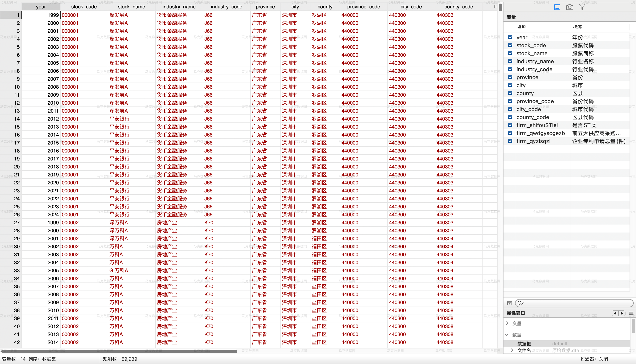The image size is (636, 364).
Task: Click the camera snapshots icon
Action: pyautogui.click(x=569, y=7)
